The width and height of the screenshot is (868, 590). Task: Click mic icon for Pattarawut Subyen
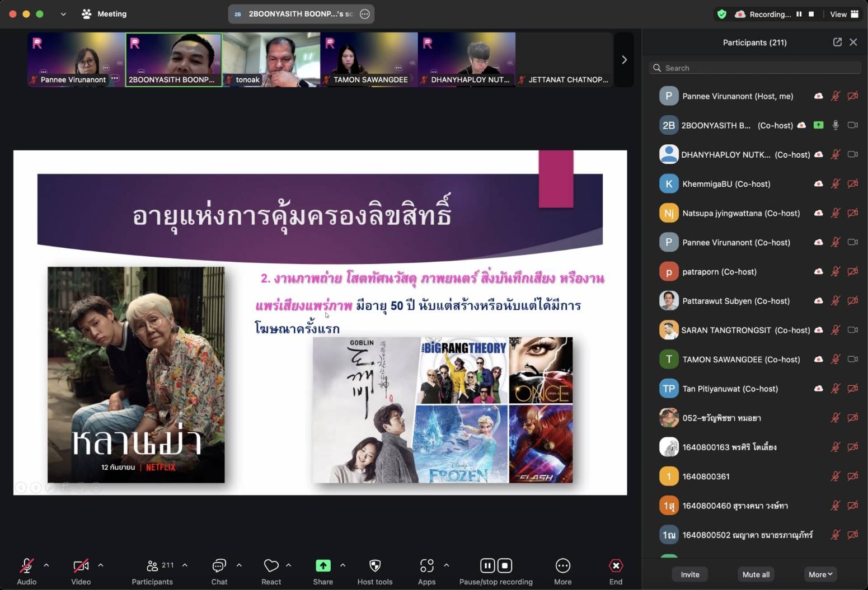[836, 301]
